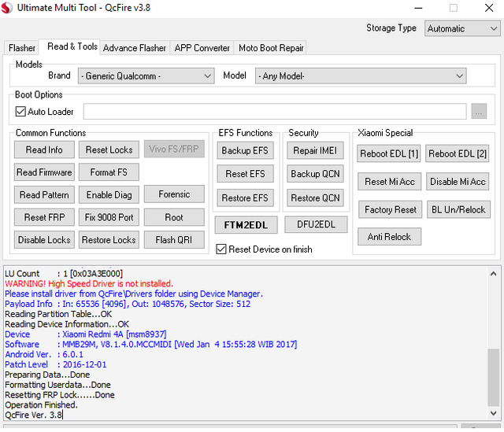
Task: Open the Brand dropdown
Action: (x=146, y=76)
